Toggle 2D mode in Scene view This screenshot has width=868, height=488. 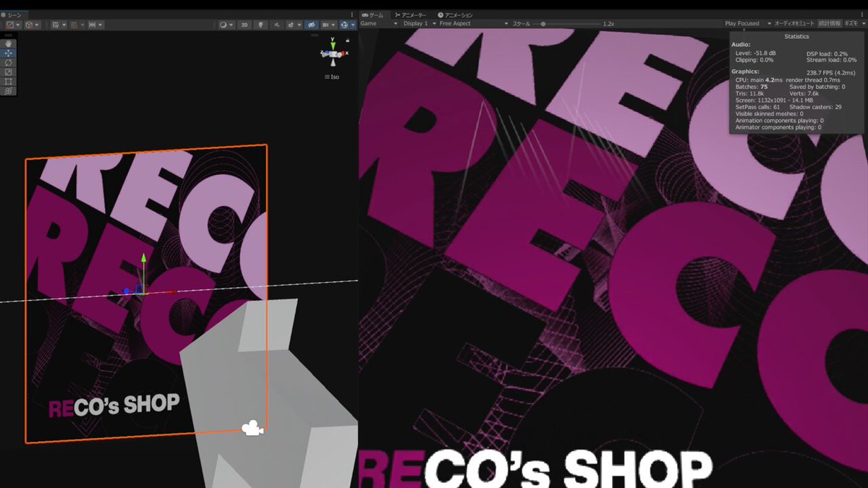point(244,25)
